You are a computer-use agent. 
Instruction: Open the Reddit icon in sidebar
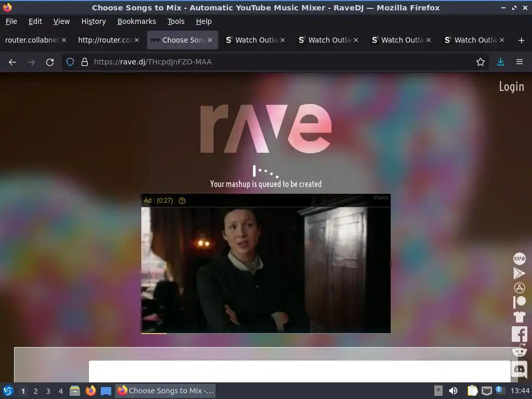pos(519,351)
